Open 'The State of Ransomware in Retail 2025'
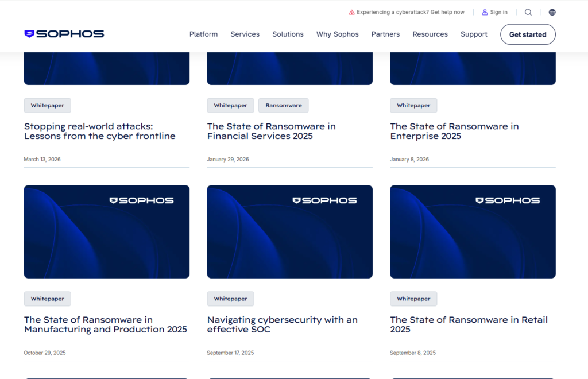 pos(469,324)
